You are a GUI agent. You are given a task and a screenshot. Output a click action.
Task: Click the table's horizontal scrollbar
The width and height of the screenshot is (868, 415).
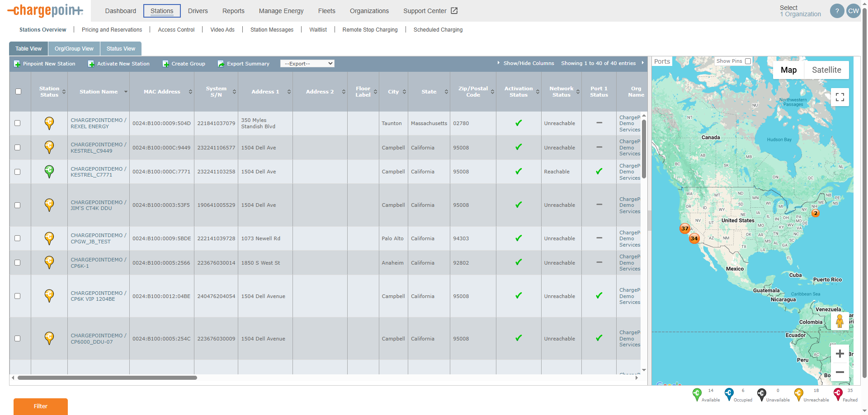[107, 378]
